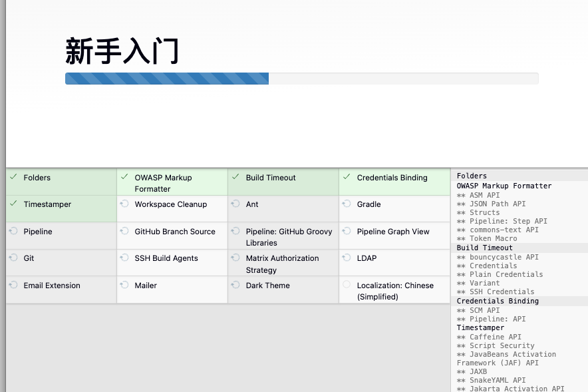Click the pending icon beside Pipeline: GitHub Groovy Libraries
The height and width of the screenshot is (392, 588).
click(235, 231)
